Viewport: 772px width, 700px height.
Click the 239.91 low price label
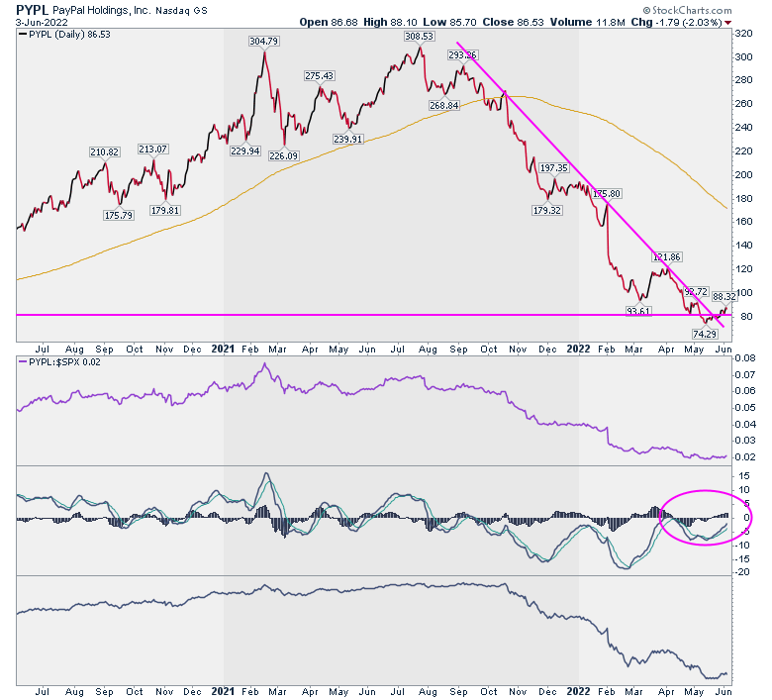(x=348, y=139)
